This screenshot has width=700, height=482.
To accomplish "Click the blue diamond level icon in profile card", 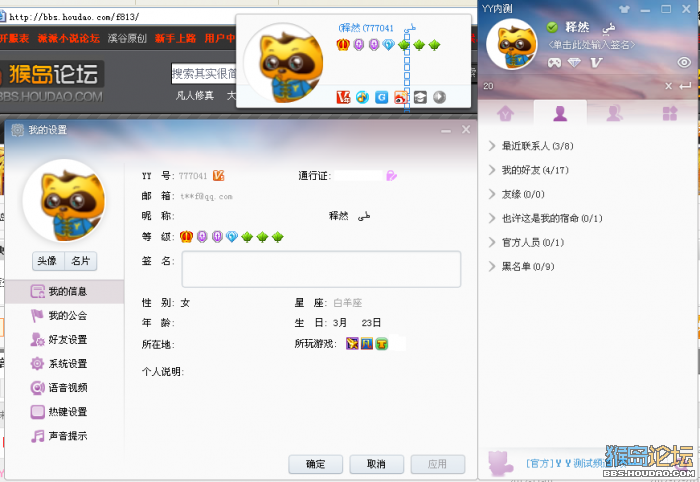I will click(x=388, y=45).
